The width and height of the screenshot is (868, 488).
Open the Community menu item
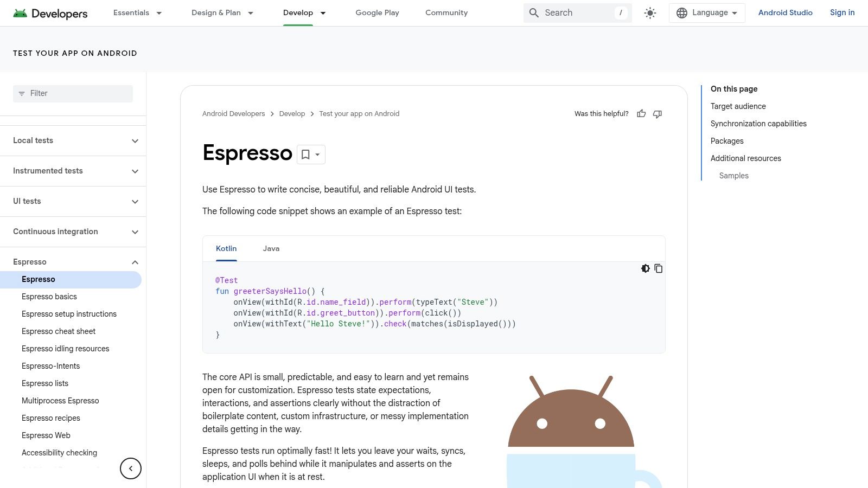coord(446,13)
